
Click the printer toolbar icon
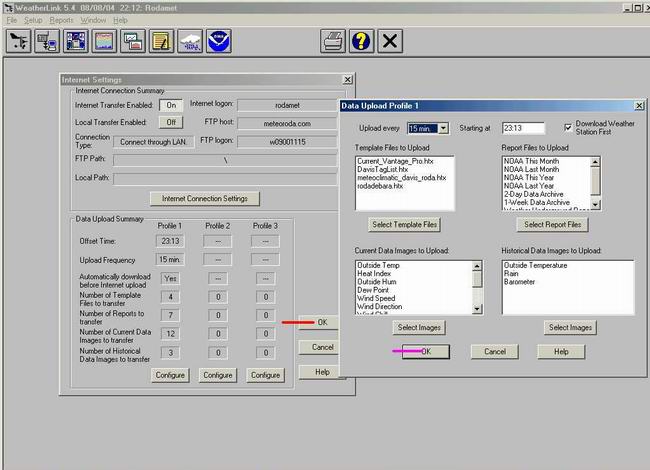click(332, 41)
